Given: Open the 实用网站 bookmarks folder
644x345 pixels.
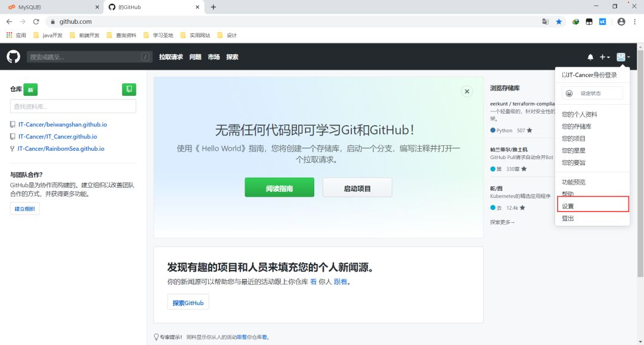Looking at the screenshot, I should coord(195,35).
